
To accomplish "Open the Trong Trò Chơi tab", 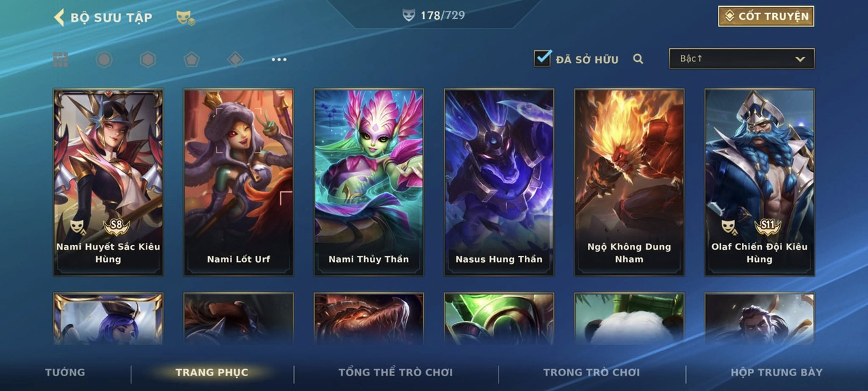I will pyautogui.click(x=591, y=372).
